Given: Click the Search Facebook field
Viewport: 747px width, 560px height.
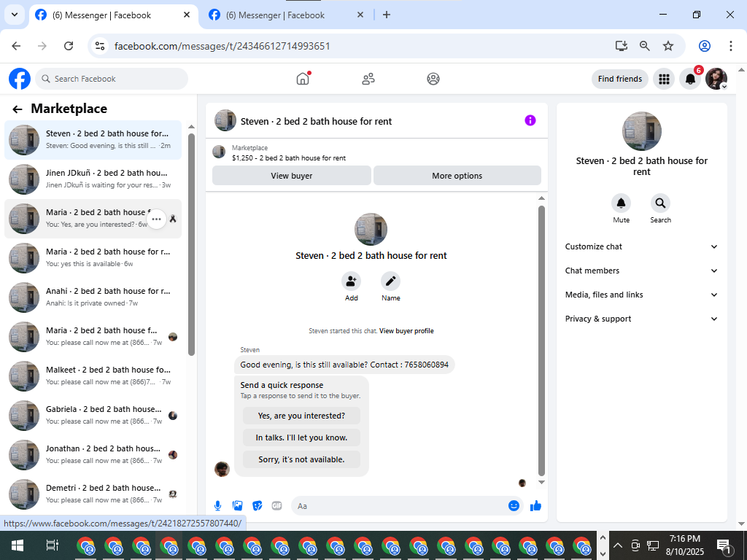Looking at the screenshot, I should coord(112,79).
